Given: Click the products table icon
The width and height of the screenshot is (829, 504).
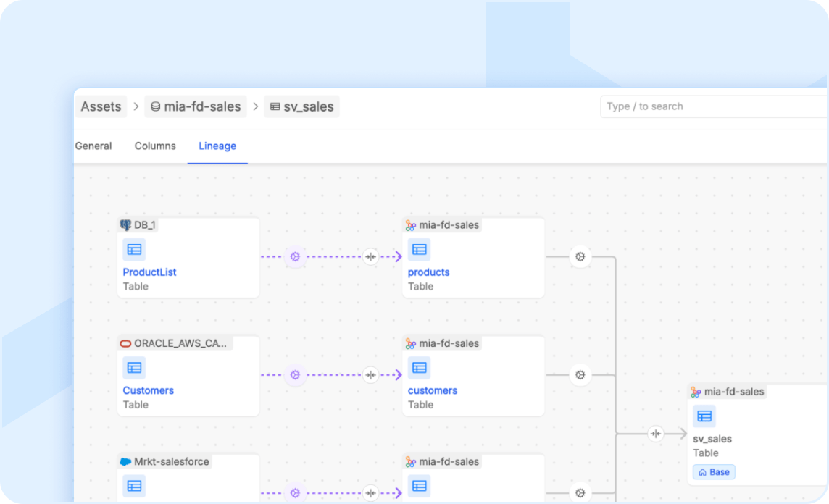Looking at the screenshot, I should 420,249.
